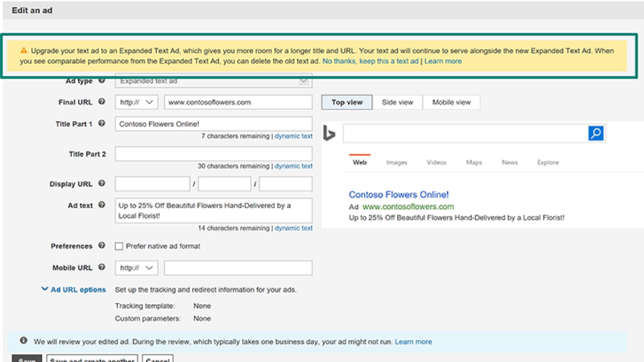The height and width of the screenshot is (362, 644).
Task: Collapse the Ad URL options section
Action: pos(74,289)
